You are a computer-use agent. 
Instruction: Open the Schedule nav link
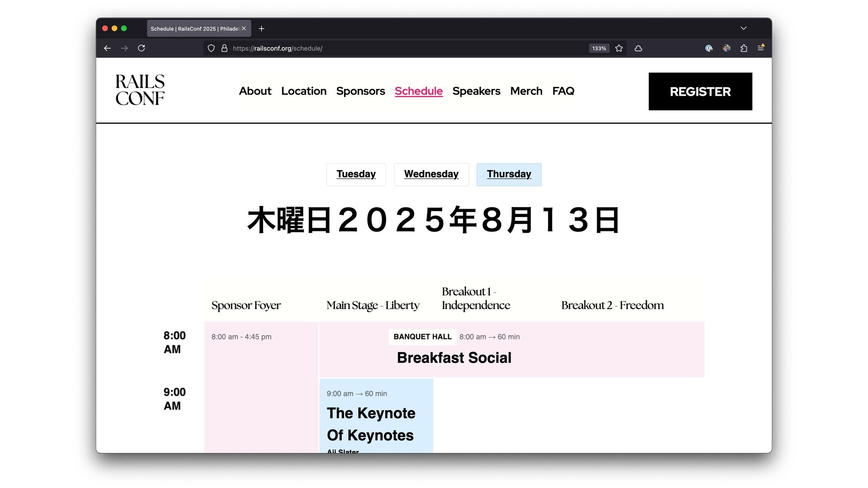click(x=419, y=91)
